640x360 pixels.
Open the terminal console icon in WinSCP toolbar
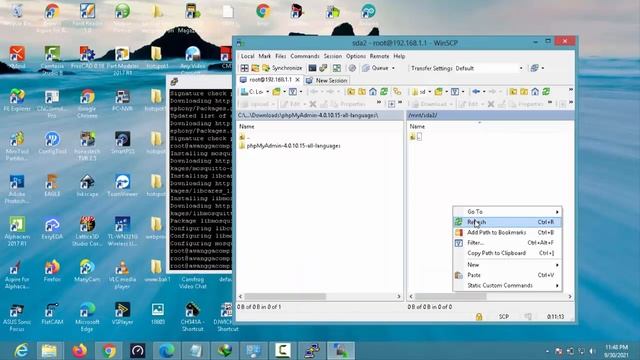point(312,68)
